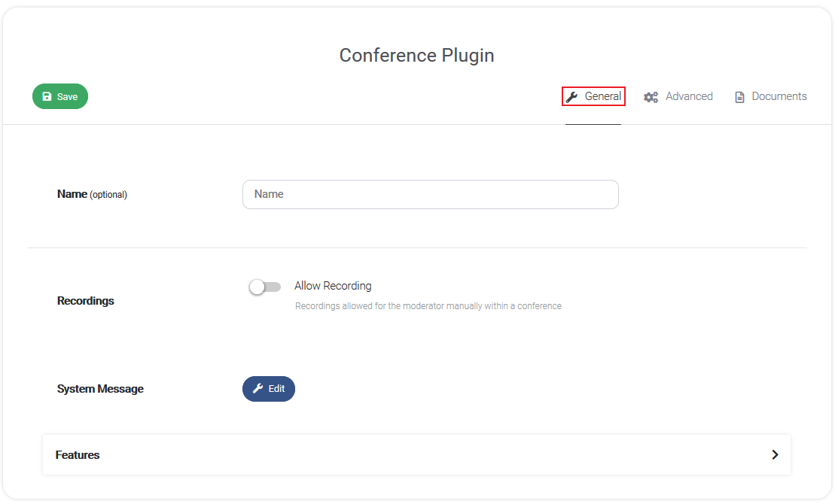The width and height of the screenshot is (835, 504).
Task: Click the recordings description text
Action: [x=428, y=306]
